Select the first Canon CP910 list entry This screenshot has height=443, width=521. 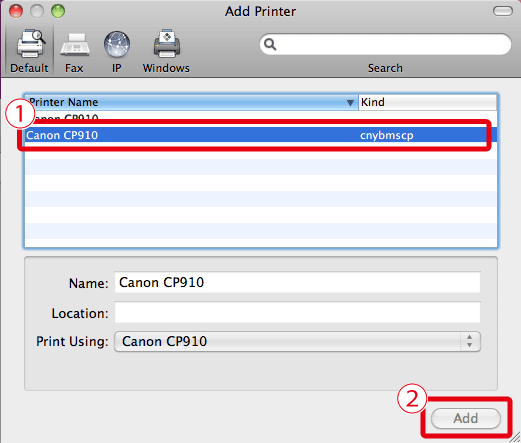tap(261, 118)
